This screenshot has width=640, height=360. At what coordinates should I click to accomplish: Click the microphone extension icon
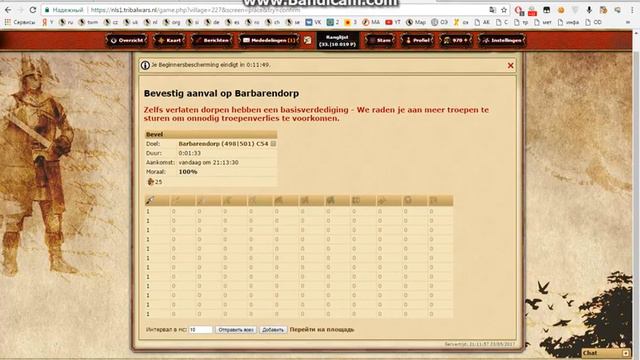pos(589,10)
